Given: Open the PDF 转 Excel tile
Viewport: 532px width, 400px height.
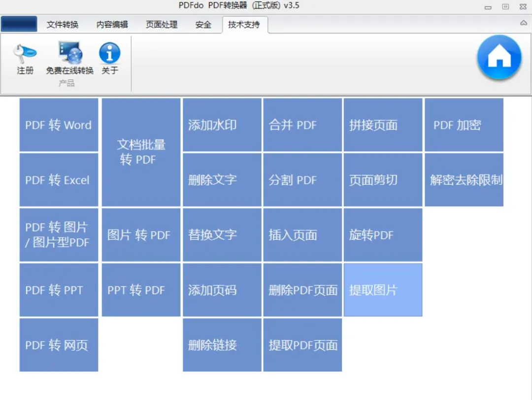Looking at the screenshot, I should coord(59,180).
